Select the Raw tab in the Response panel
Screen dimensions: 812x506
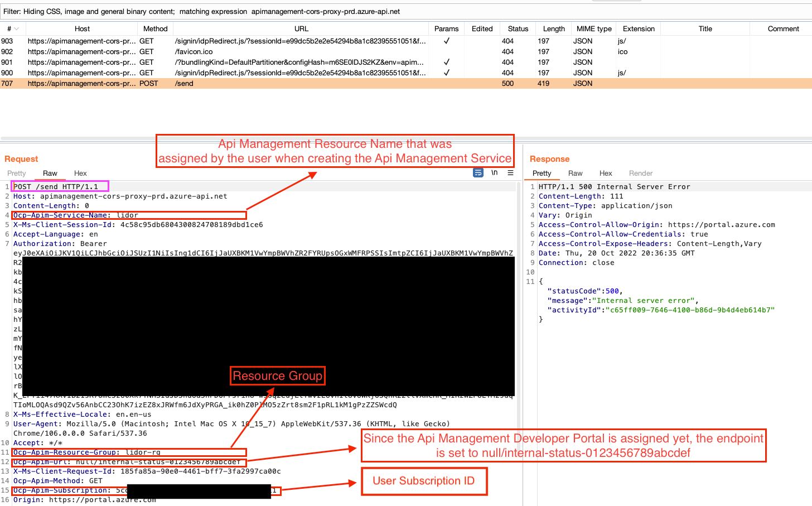(x=576, y=173)
